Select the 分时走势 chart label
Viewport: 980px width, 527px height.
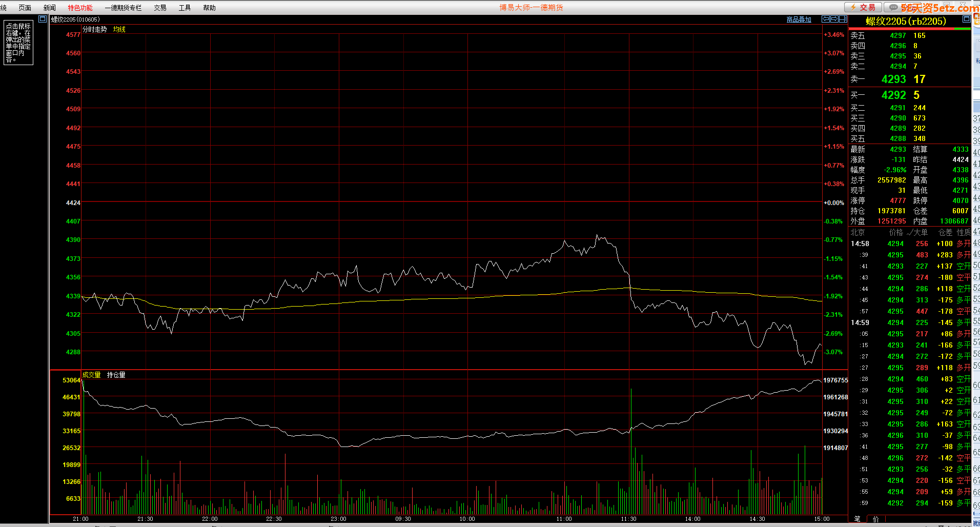click(95, 29)
